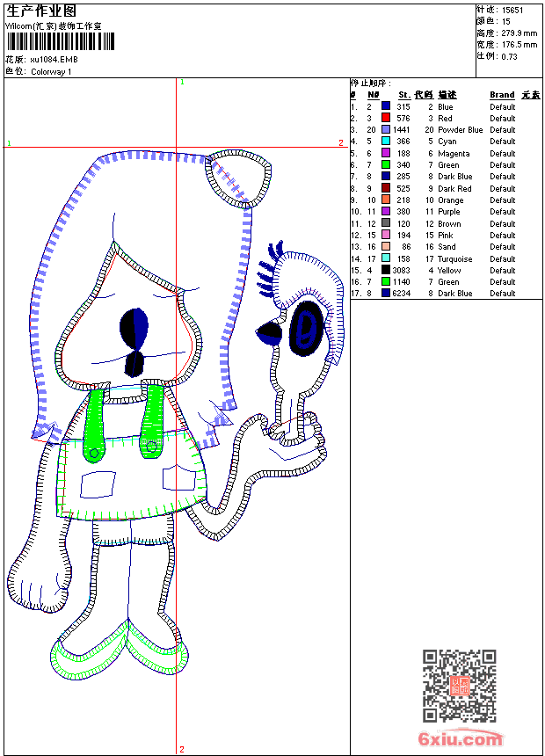Click the 'Sand' description text
The image size is (545, 756).
click(447, 247)
